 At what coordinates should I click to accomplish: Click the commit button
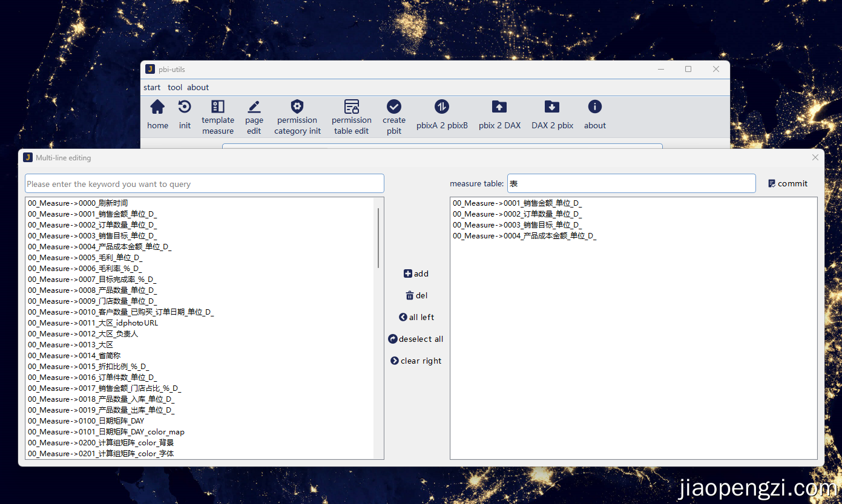[788, 183]
